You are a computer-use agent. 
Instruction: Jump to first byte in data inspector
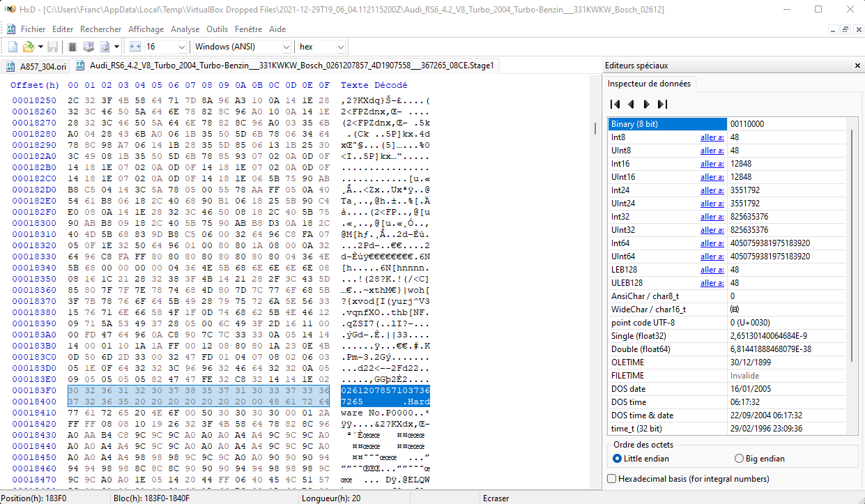(615, 105)
